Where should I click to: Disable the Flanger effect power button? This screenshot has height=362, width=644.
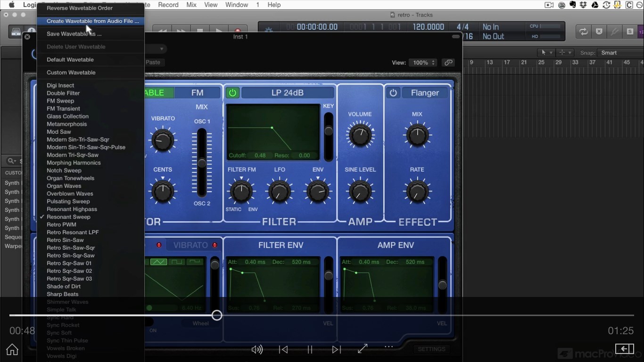click(x=394, y=92)
